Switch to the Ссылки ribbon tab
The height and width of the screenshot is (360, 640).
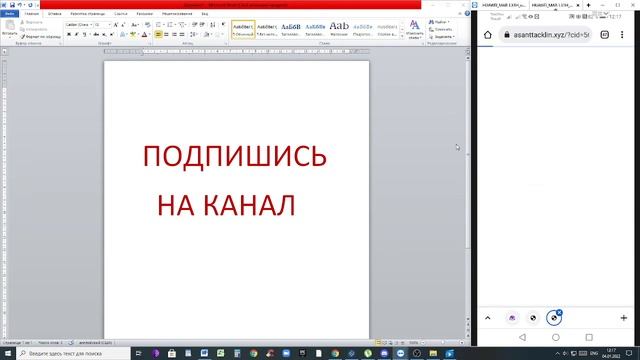tap(120, 13)
